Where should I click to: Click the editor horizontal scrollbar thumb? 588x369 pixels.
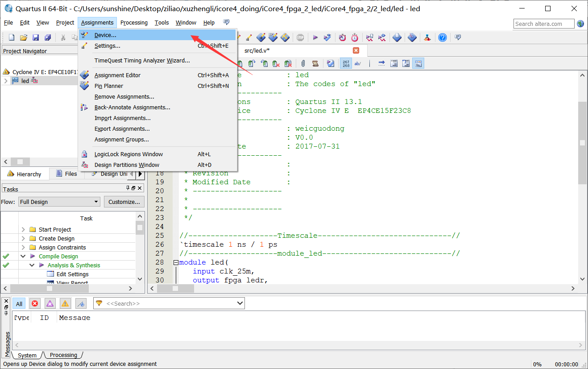(175, 289)
